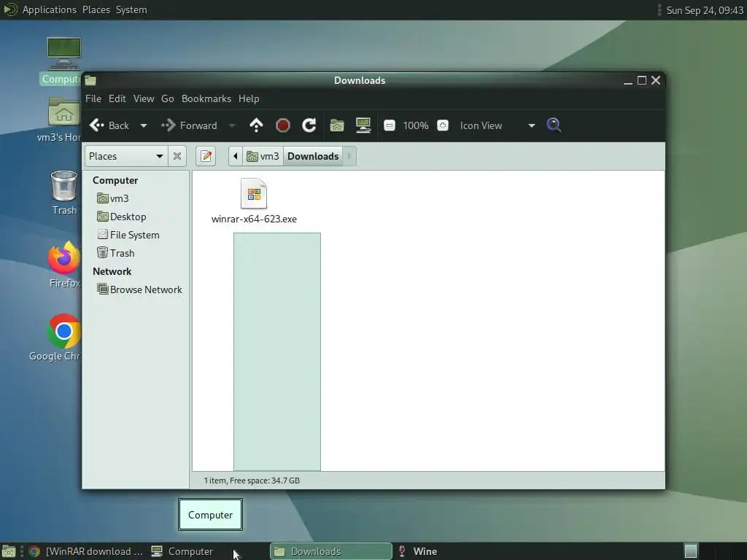Select Desktop in the sidebar

click(x=122, y=217)
